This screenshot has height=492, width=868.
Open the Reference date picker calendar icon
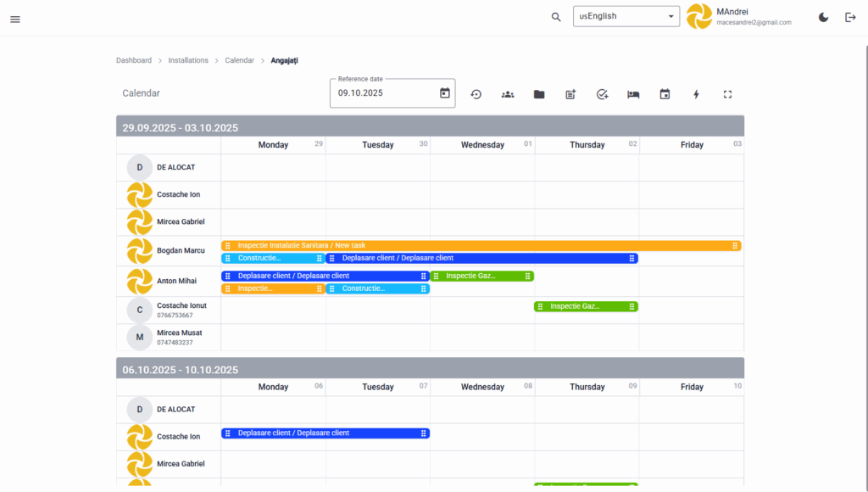coord(445,93)
